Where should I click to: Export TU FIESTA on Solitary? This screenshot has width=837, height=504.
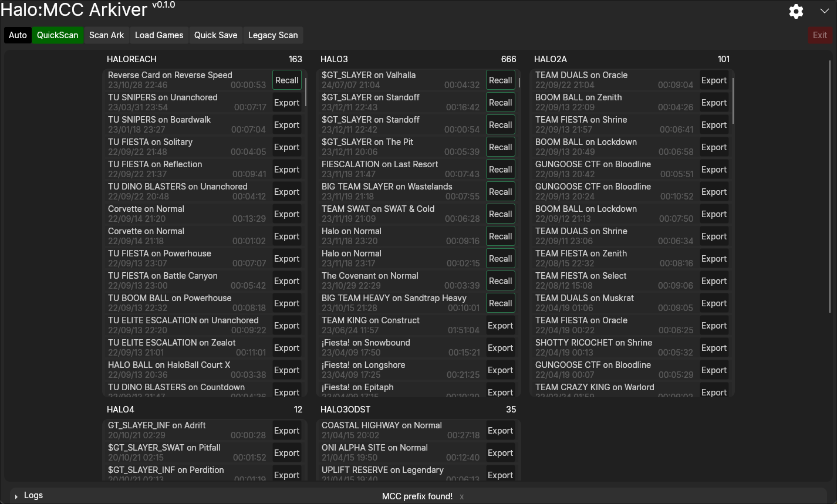tap(287, 147)
